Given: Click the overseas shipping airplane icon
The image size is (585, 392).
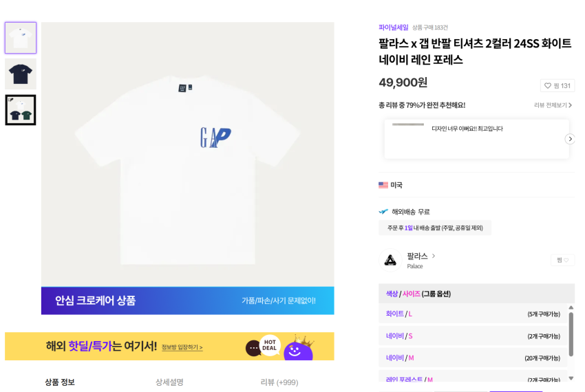Looking at the screenshot, I should pyautogui.click(x=383, y=212).
